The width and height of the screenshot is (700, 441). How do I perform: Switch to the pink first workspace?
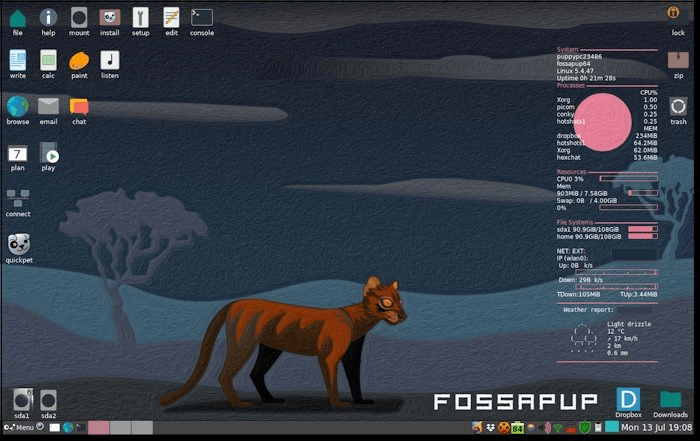99,427
